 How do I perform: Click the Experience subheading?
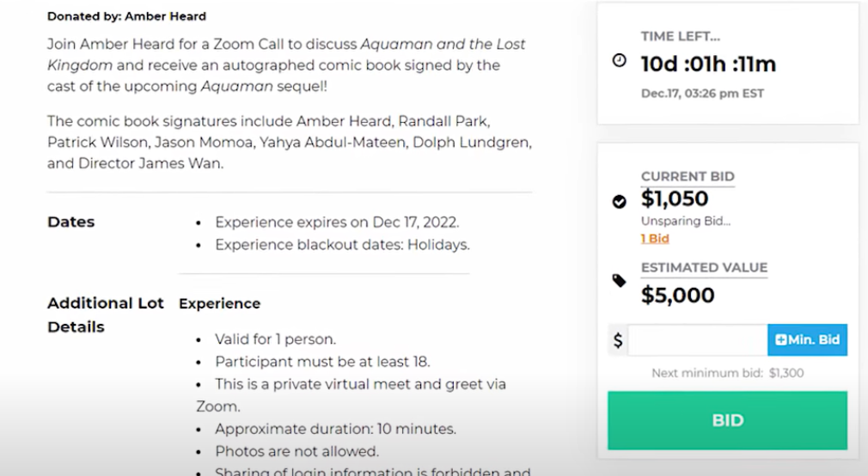pyautogui.click(x=219, y=304)
